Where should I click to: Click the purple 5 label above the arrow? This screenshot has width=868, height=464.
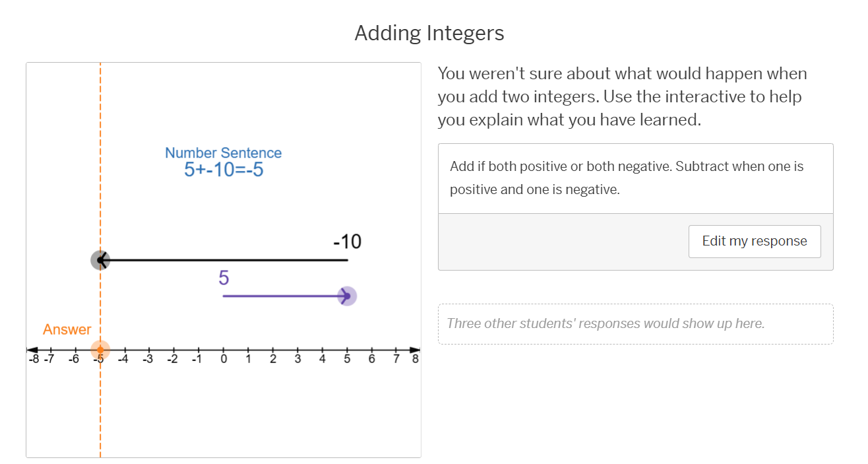(x=224, y=279)
